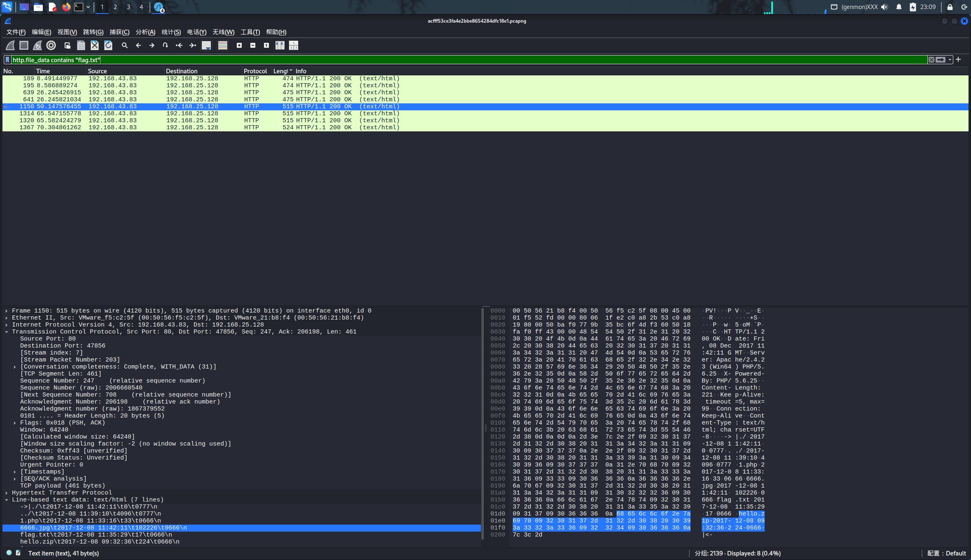
Task: Zoom in the packet text
Action: tap(239, 45)
